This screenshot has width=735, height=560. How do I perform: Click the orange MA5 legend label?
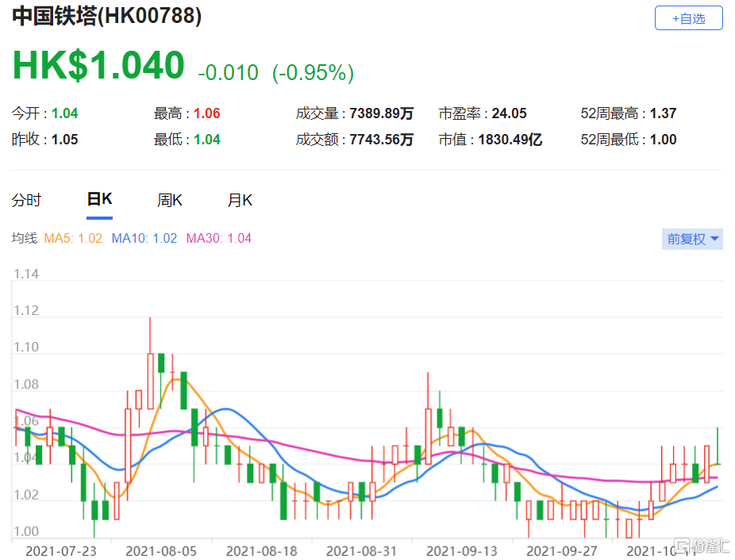(73, 238)
